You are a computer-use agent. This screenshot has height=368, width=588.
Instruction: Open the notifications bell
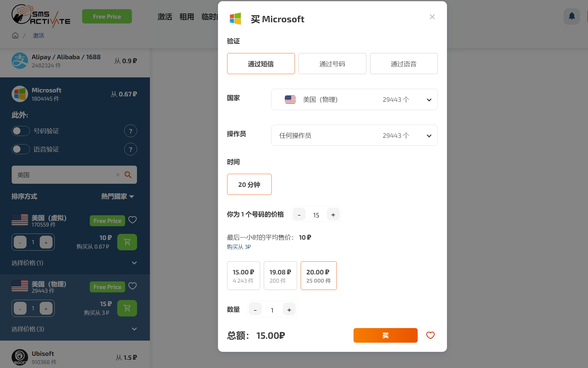click(572, 16)
